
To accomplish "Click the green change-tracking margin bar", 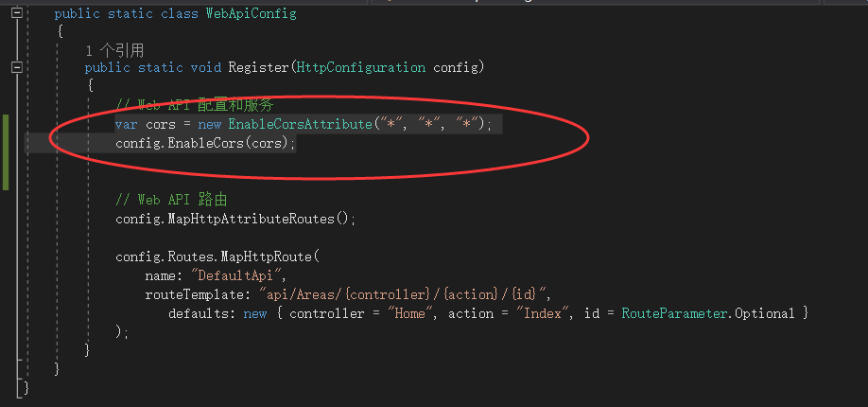I will 7,151.
